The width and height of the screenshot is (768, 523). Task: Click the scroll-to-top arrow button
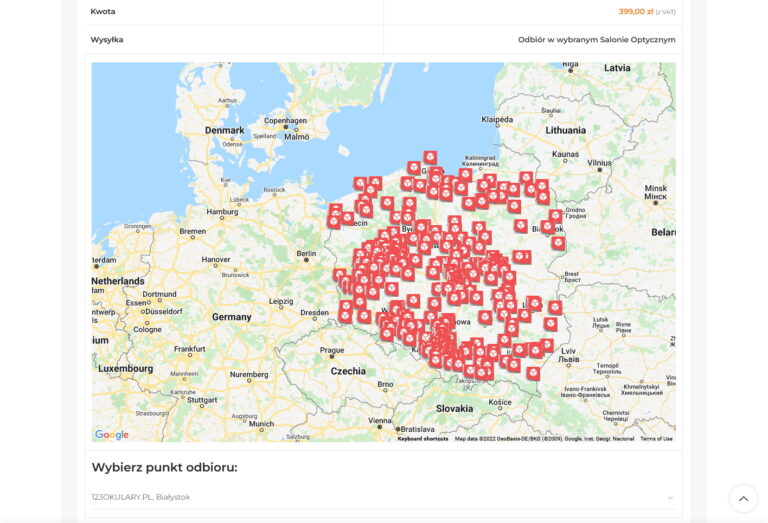pyautogui.click(x=743, y=498)
